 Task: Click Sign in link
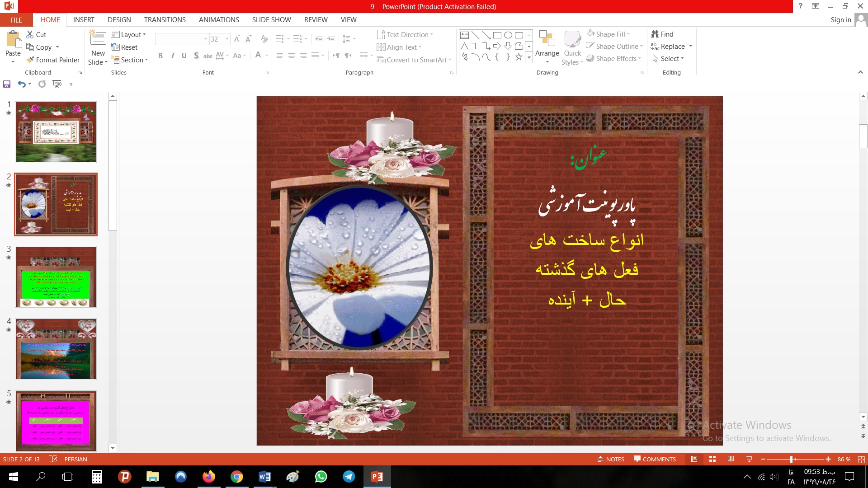coord(840,20)
